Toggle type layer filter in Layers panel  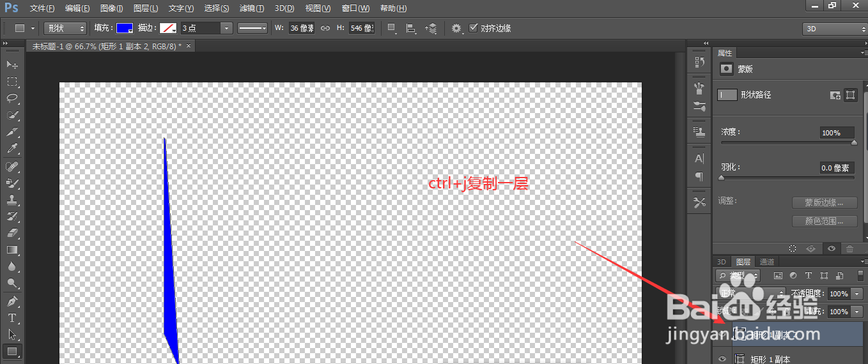click(809, 276)
